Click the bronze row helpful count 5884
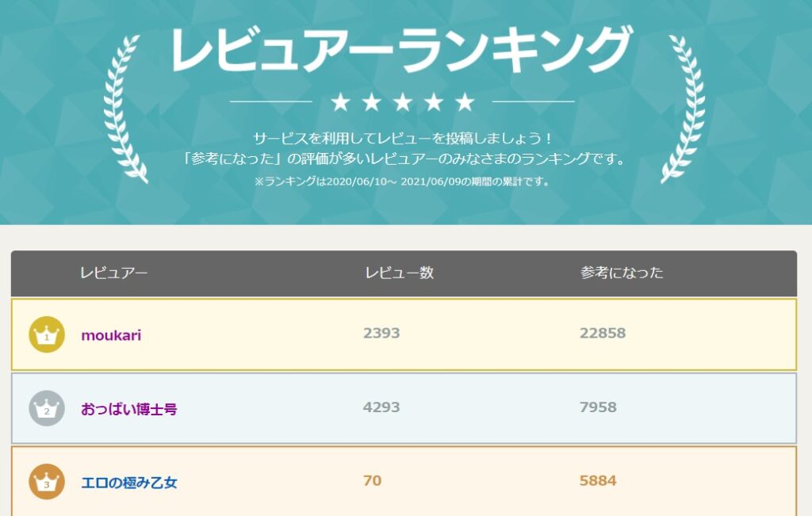812x516 pixels. [598, 481]
